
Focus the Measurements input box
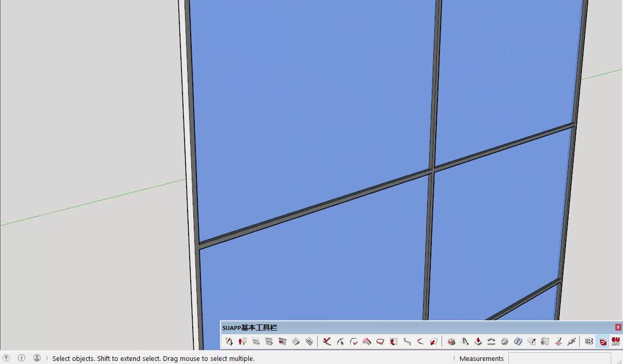coord(559,358)
